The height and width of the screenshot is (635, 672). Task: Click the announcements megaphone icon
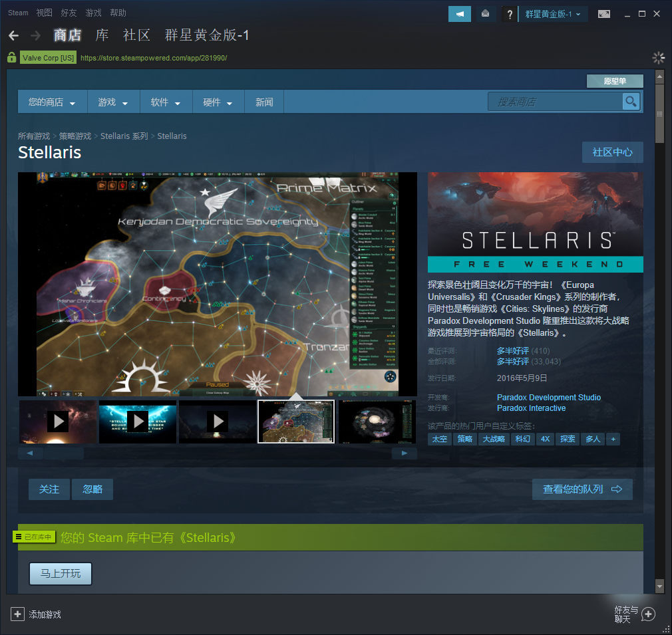pyautogui.click(x=459, y=14)
